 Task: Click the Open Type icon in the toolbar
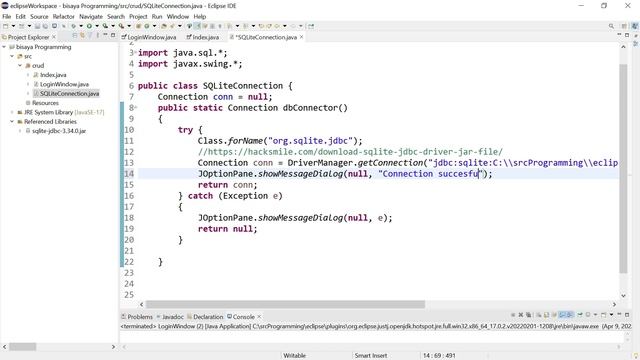163,26
